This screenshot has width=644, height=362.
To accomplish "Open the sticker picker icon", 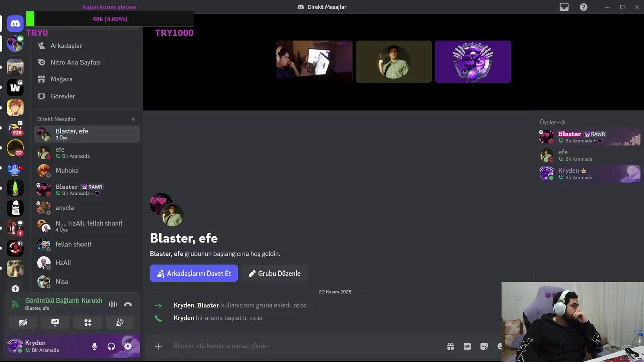I will (484, 346).
